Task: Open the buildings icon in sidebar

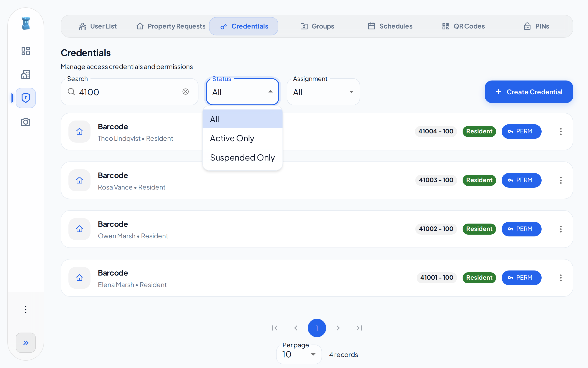Action: point(26,75)
